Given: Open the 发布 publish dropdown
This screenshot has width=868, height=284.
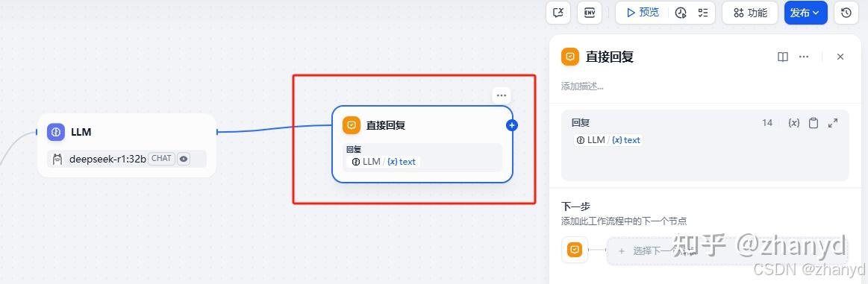Looking at the screenshot, I should click(x=805, y=13).
